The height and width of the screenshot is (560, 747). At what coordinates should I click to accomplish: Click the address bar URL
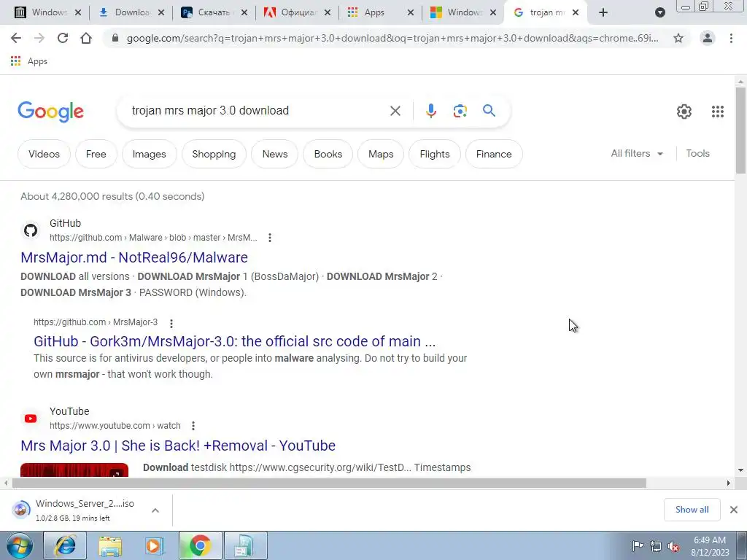[392, 38]
